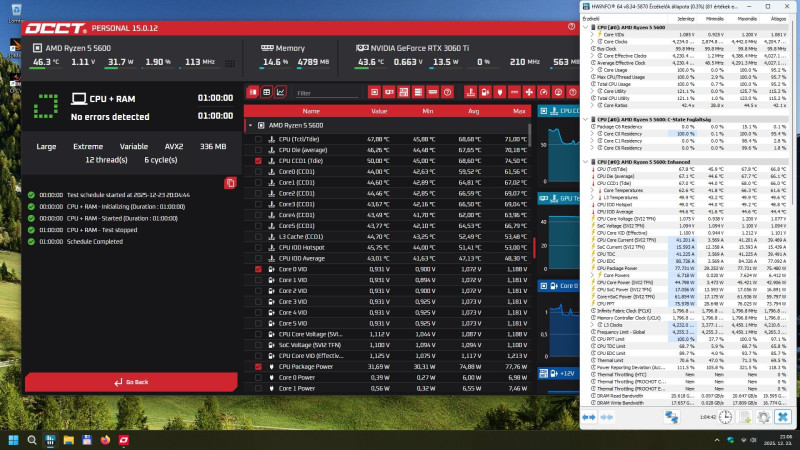Select CPU IOD Hotspot row in OCCT

388,247
